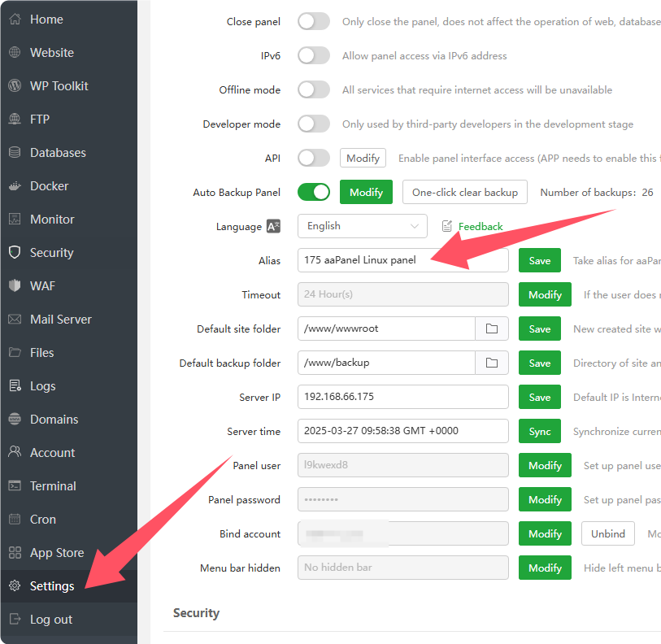The width and height of the screenshot is (661, 644).
Task: Click Modify for Panel user
Action: [545, 466]
